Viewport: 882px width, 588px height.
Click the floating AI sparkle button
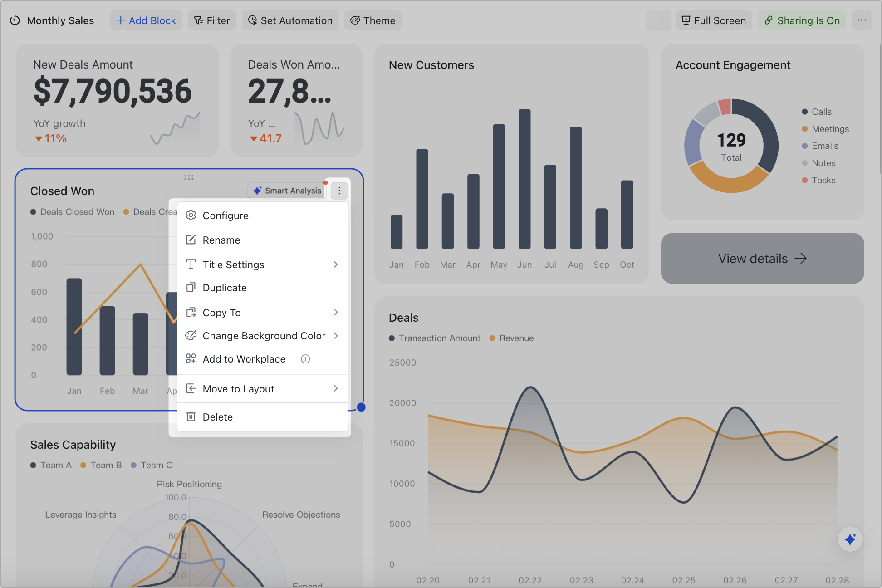click(x=850, y=539)
